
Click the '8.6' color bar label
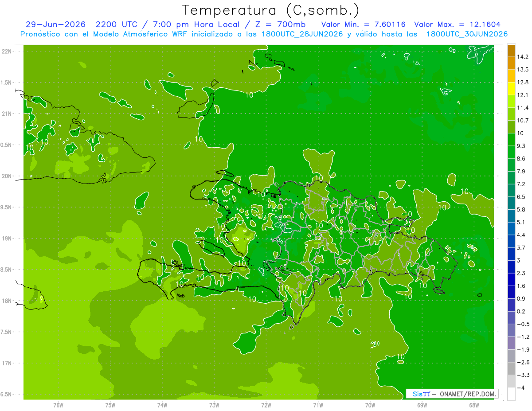point(521,158)
